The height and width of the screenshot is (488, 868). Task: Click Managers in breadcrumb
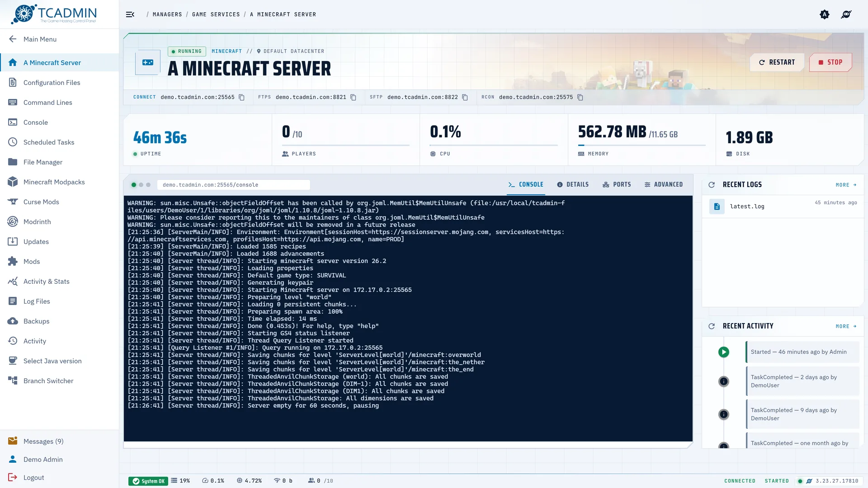click(x=167, y=14)
